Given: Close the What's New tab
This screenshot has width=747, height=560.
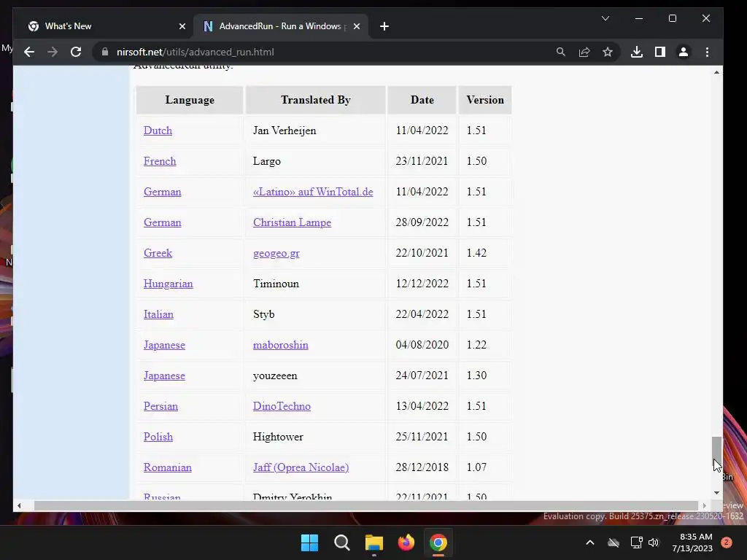Looking at the screenshot, I should pyautogui.click(x=182, y=26).
